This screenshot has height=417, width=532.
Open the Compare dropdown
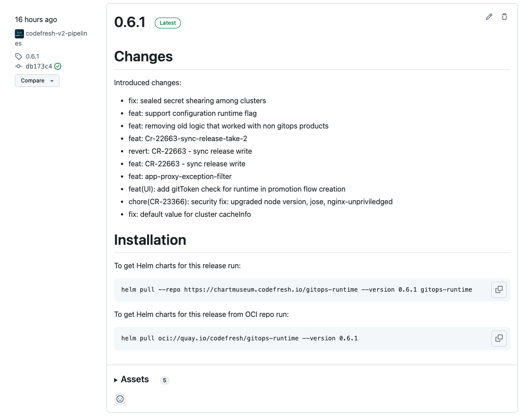click(x=37, y=81)
